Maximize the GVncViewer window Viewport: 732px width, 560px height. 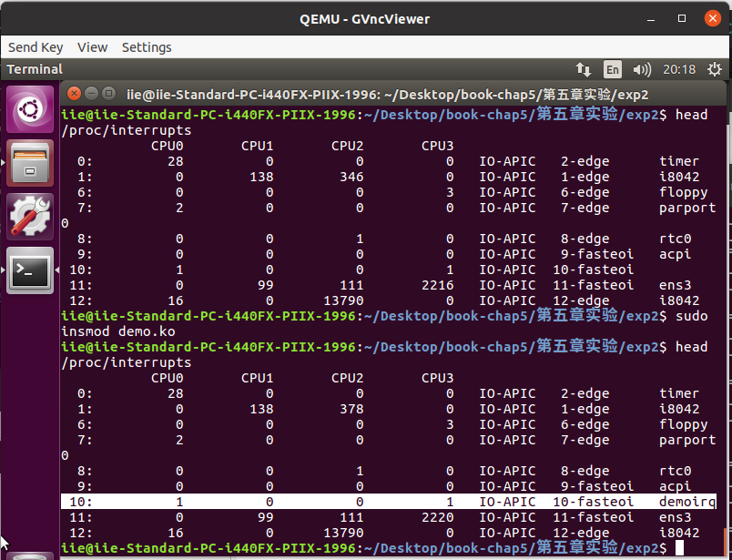[682, 18]
